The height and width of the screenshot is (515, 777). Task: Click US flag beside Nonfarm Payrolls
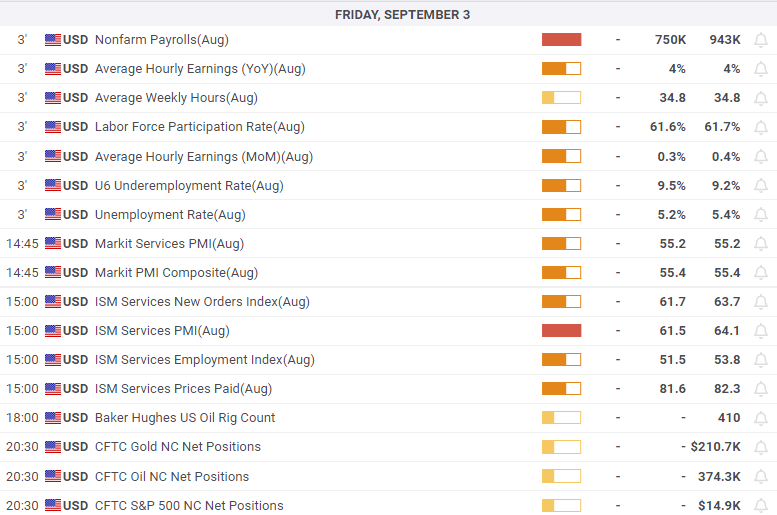click(53, 40)
